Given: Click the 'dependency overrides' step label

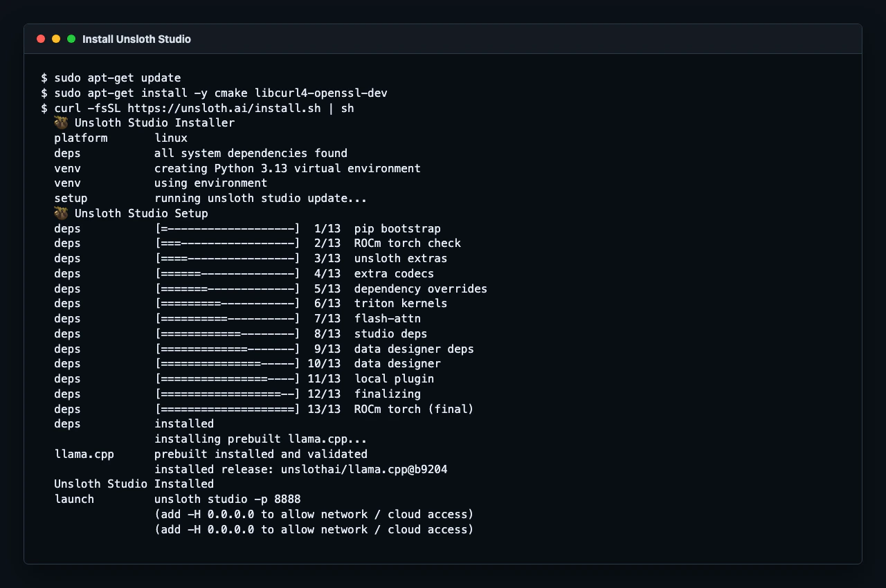Looking at the screenshot, I should click(421, 289).
